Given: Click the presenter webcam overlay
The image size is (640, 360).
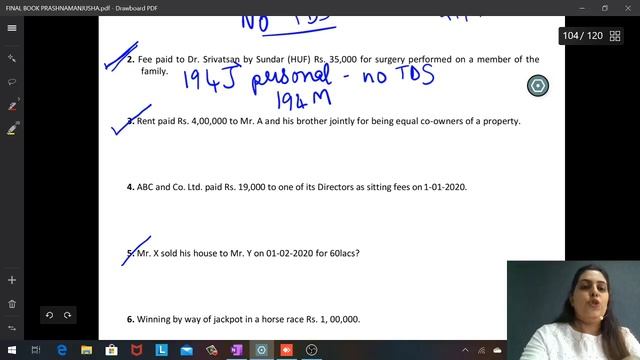Looking at the screenshot, I should (x=573, y=310).
